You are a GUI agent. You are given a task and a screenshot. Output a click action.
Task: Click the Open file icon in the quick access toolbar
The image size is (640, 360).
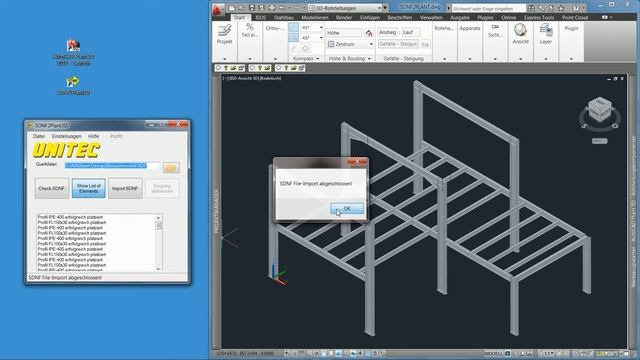coord(242,8)
